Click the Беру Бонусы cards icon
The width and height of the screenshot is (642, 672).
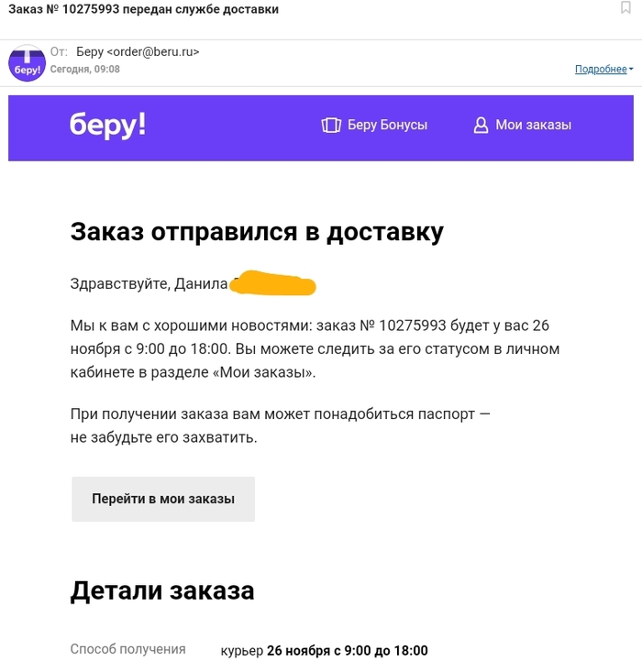click(331, 125)
